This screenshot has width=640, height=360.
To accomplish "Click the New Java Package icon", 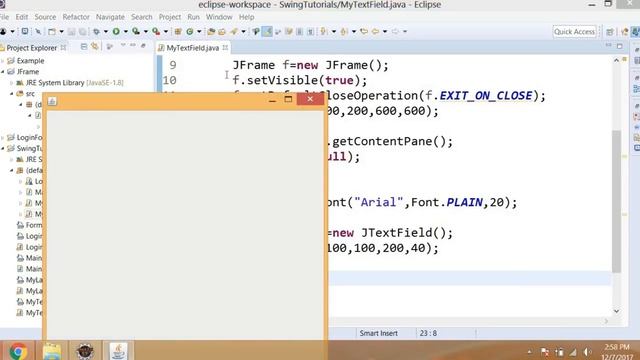I will [178, 31].
